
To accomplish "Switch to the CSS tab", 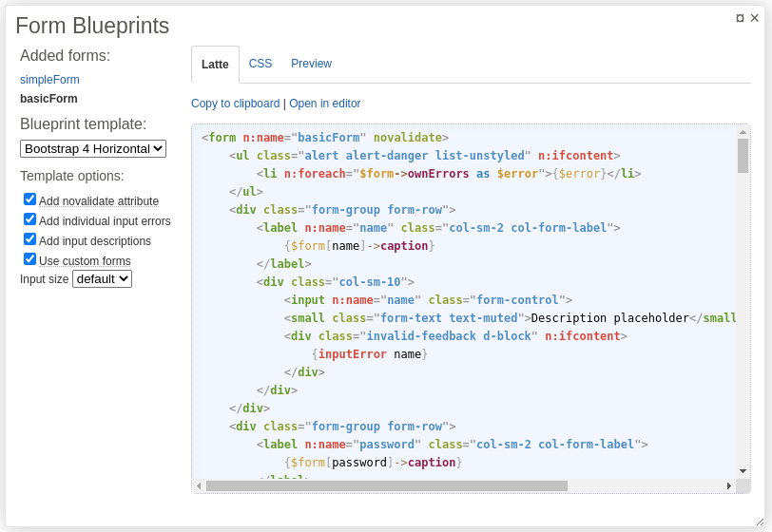I will pos(261,64).
